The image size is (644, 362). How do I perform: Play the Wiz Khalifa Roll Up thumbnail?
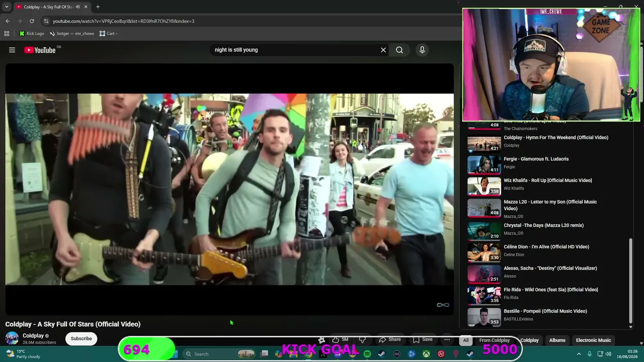coord(484,186)
